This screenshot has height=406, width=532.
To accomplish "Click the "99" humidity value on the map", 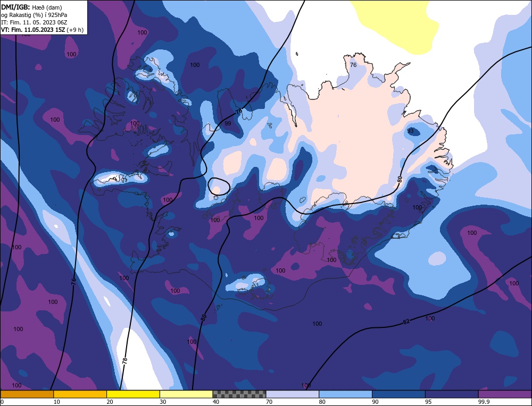I will tap(228, 123).
